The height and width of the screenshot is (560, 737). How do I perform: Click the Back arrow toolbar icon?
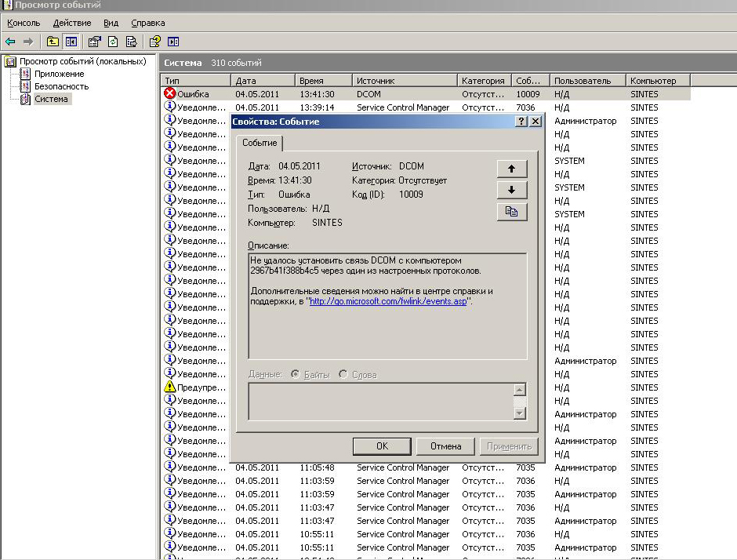pos(10,42)
